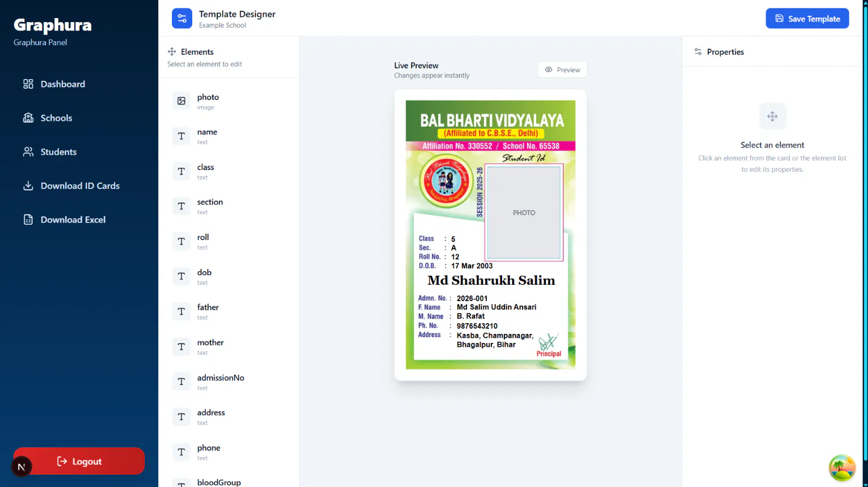Click admission number 2026-001 on card

coord(472,298)
